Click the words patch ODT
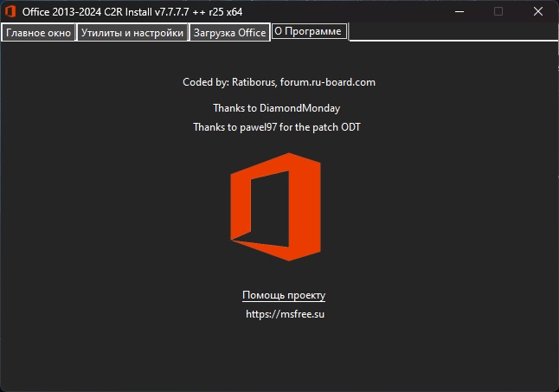This screenshot has width=559, height=392. click(337, 127)
